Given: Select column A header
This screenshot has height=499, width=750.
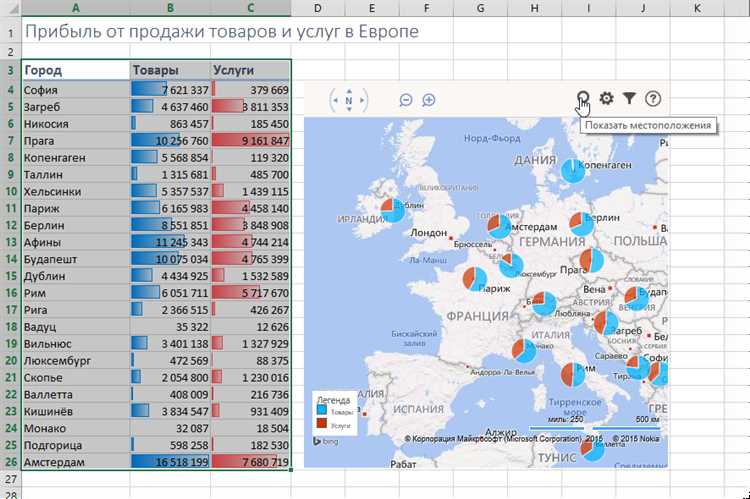Looking at the screenshot, I should click(76, 8).
